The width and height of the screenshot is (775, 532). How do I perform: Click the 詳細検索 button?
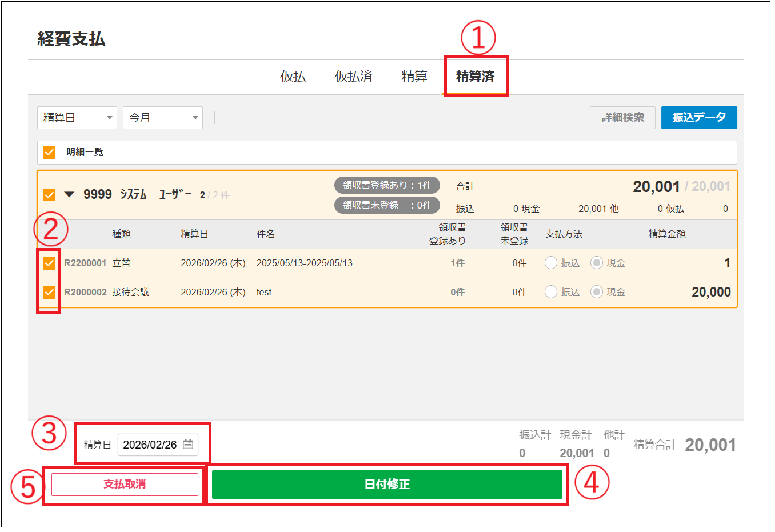(x=622, y=118)
